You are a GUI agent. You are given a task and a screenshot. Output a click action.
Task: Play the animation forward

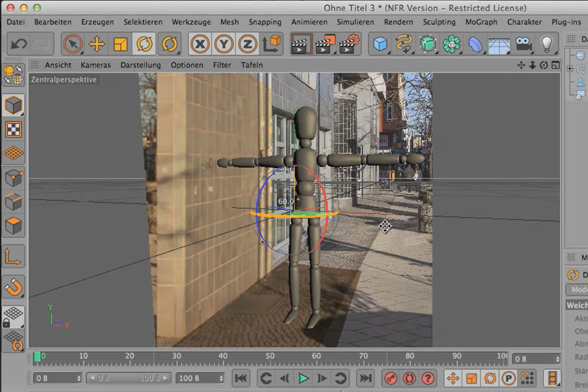click(304, 378)
